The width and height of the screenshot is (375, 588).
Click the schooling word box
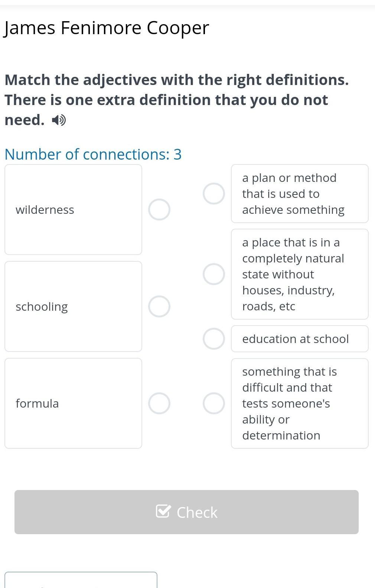[x=73, y=307]
